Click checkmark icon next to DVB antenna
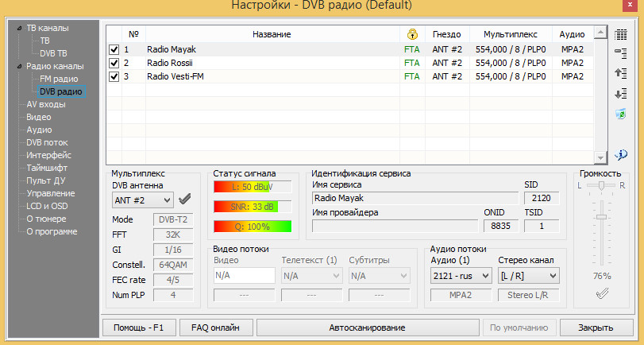The image size is (644, 345). coord(185,200)
